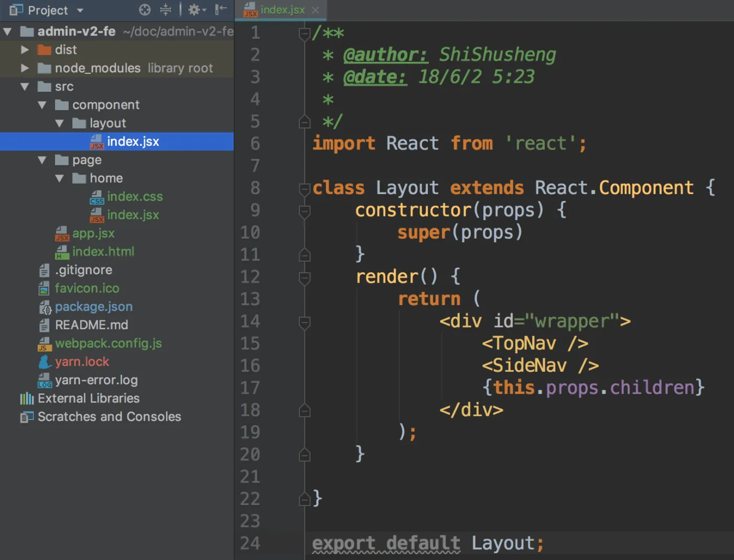Open the Project view dropdown

[80, 10]
